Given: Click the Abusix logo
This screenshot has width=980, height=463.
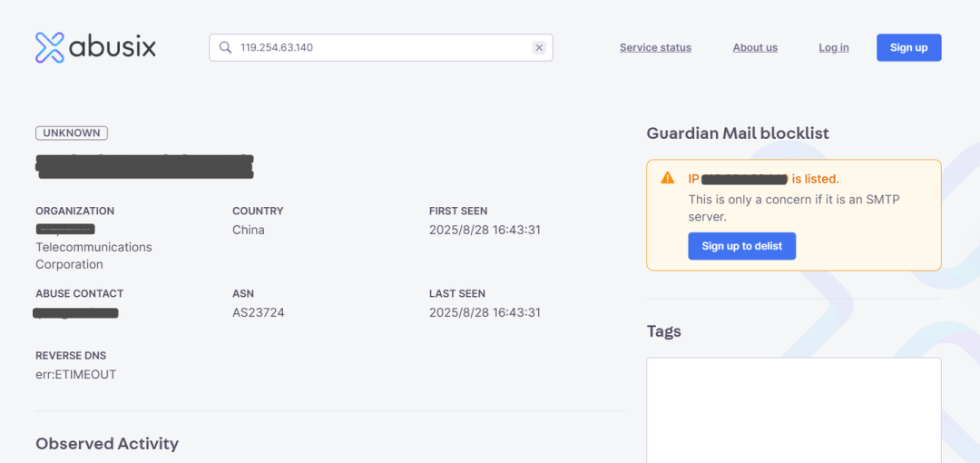Looking at the screenshot, I should click(x=95, y=47).
